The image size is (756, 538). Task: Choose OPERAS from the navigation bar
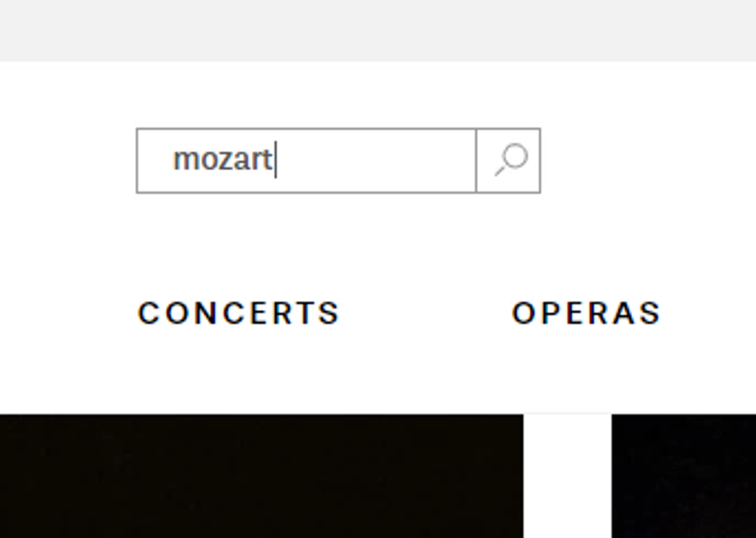[x=587, y=313]
